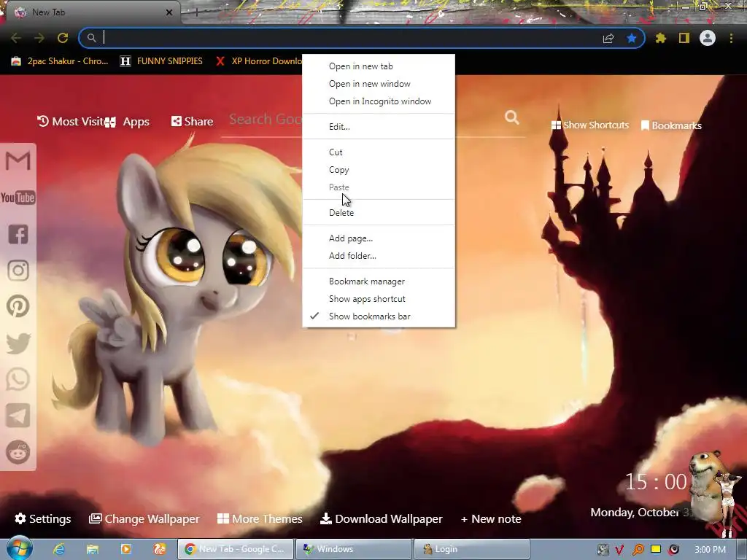Select Add folder... menu entry
The width and height of the screenshot is (747, 560).
[379, 256]
